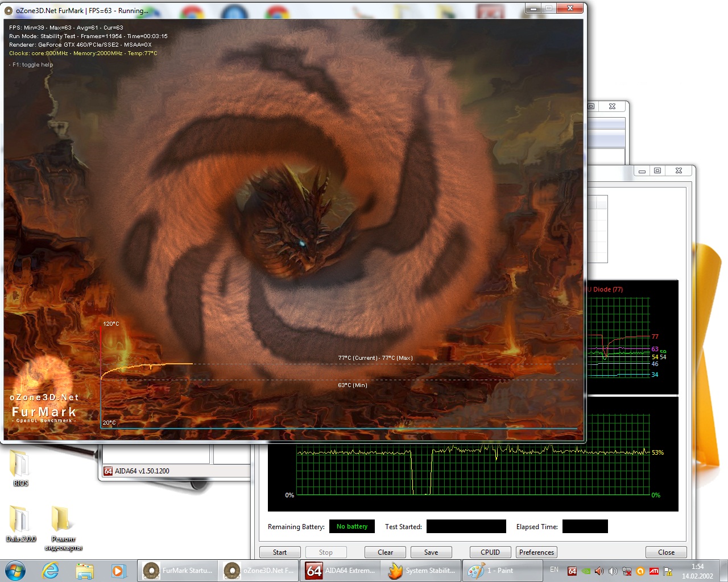The height and width of the screenshot is (582, 728).
Task: Click the network status tray icon
Action: 627,571
